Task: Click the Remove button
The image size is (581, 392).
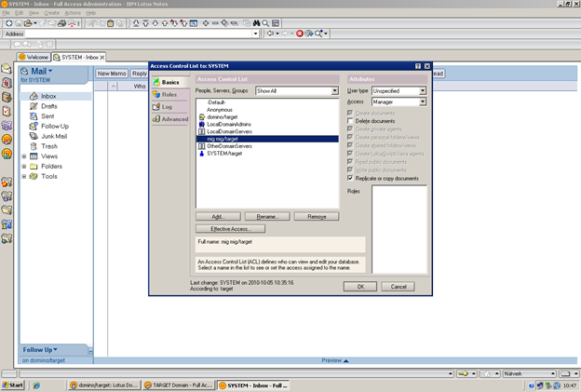Action: click(x=317, y=217)
